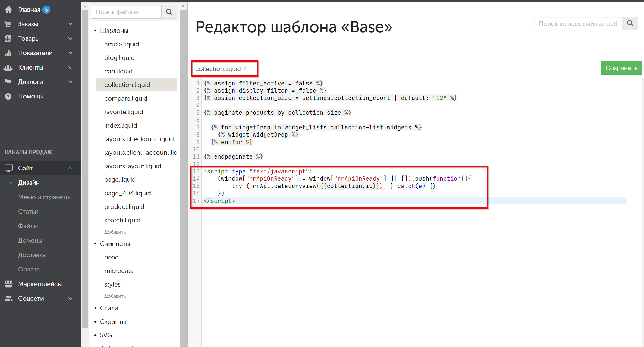The height and width of the screenshot is (347, 644).
Task: Collapse the Шаблоны folder
Action: pyautogui.click(x=95, y=31)
